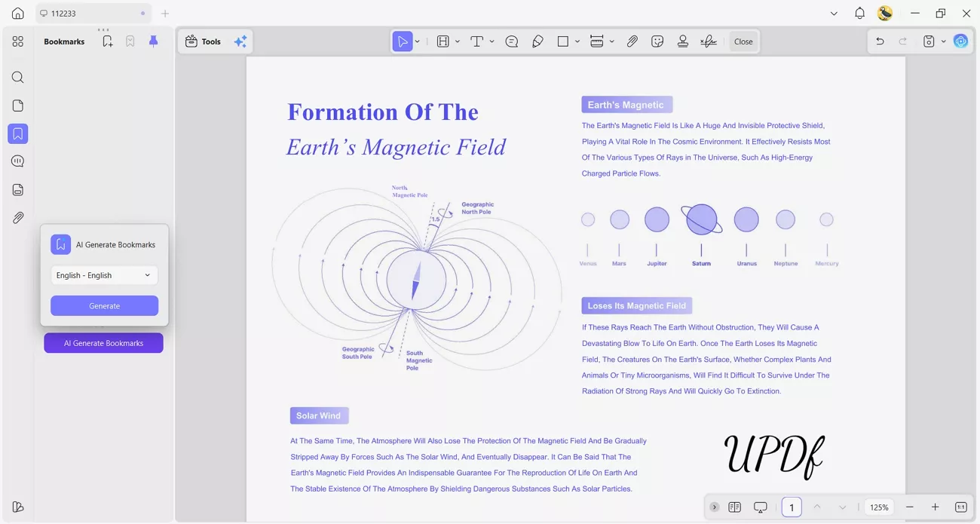The width and height of the screenshot is (980, 524).
Task: Select the Stamp tool
Action: [x=683, y=41]
